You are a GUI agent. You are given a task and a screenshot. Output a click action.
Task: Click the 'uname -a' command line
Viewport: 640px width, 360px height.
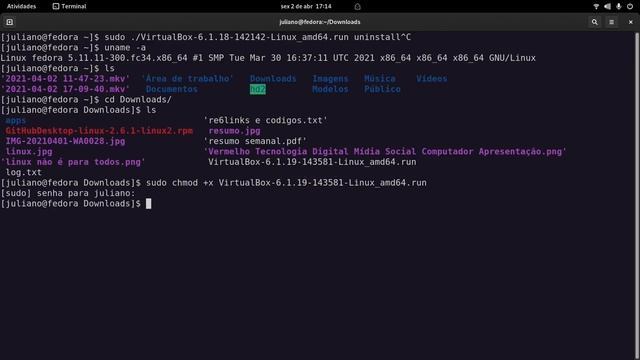coord(73,47)
